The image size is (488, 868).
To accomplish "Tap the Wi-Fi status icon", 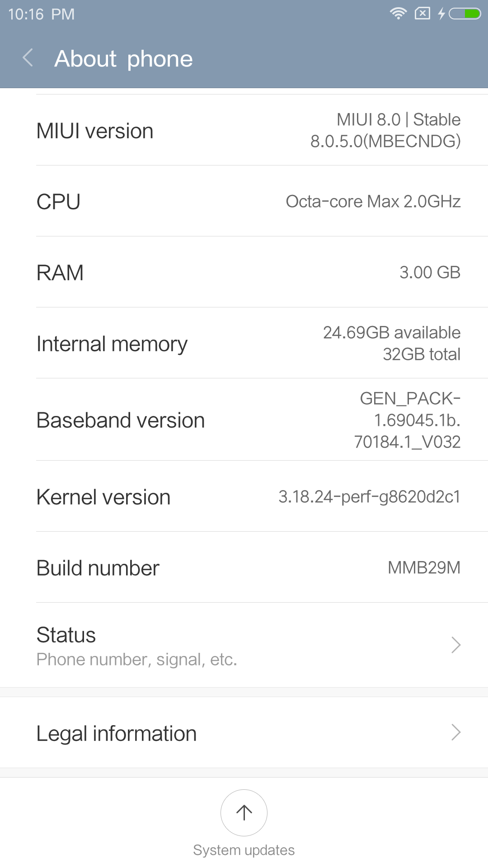I will click(398, 14).
